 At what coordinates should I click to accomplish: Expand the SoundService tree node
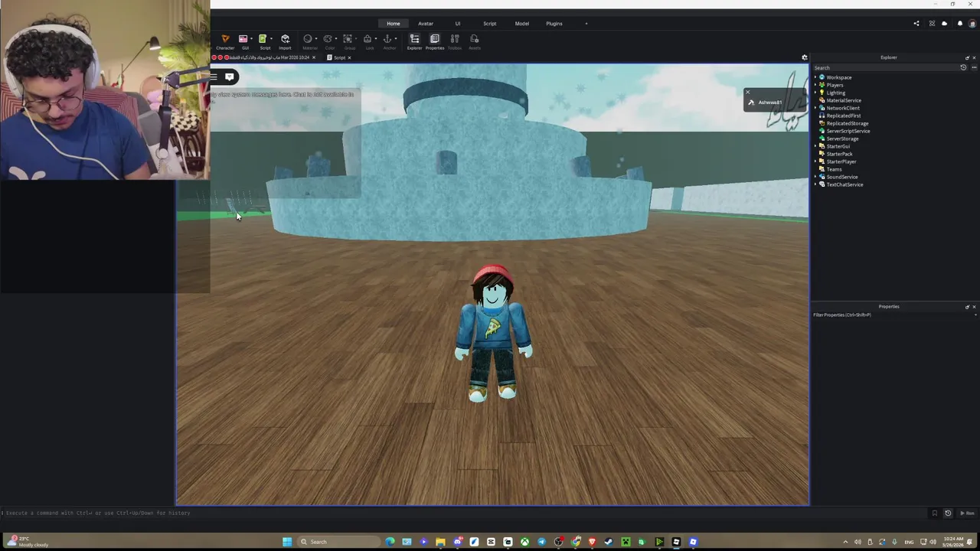coord(815,177)
